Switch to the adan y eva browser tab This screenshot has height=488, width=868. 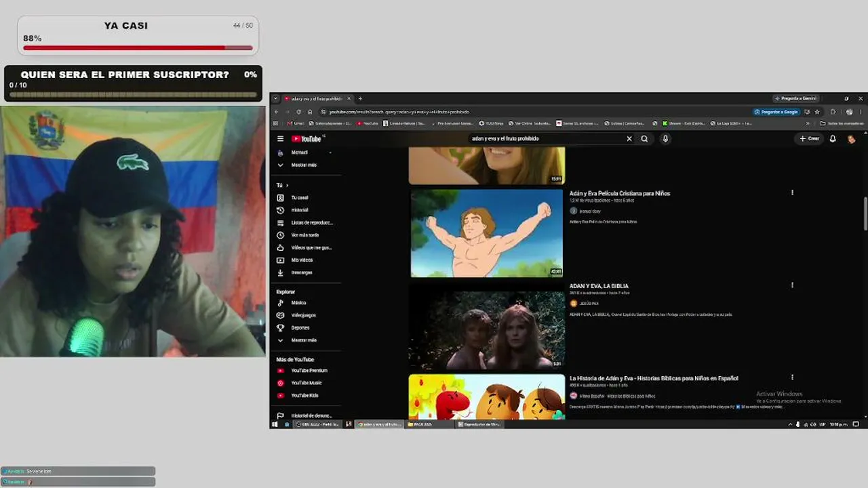(x=318, y=98)
